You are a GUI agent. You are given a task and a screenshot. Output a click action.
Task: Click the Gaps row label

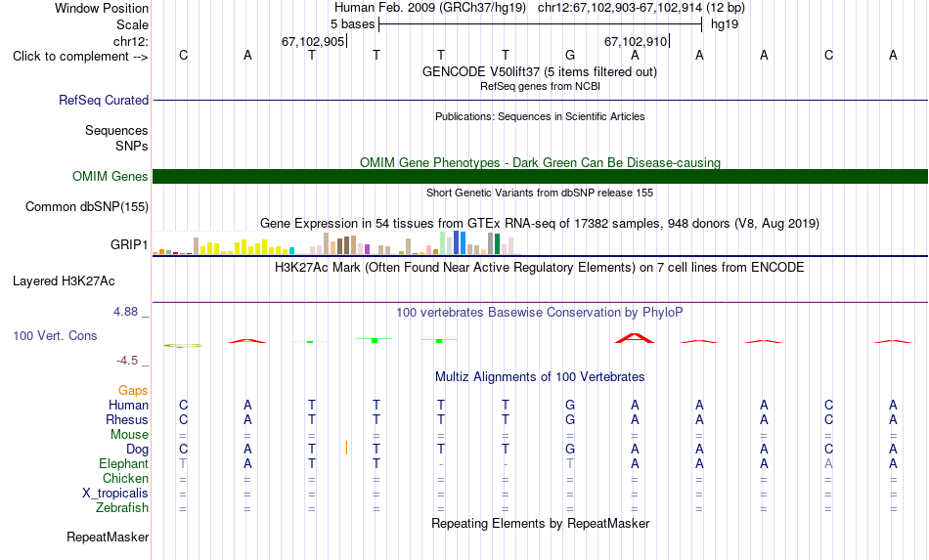(133, 390)
